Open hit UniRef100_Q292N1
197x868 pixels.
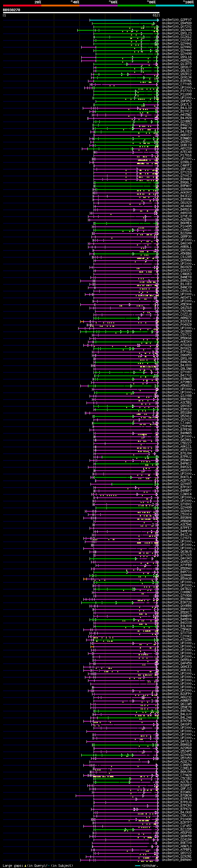tap(176, 856)
